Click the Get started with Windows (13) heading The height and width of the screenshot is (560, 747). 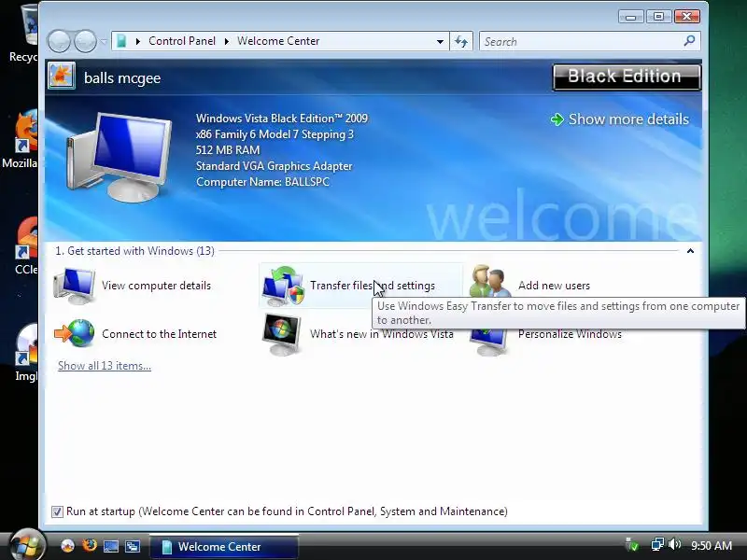pyautogui.click(x=134, y=251)
